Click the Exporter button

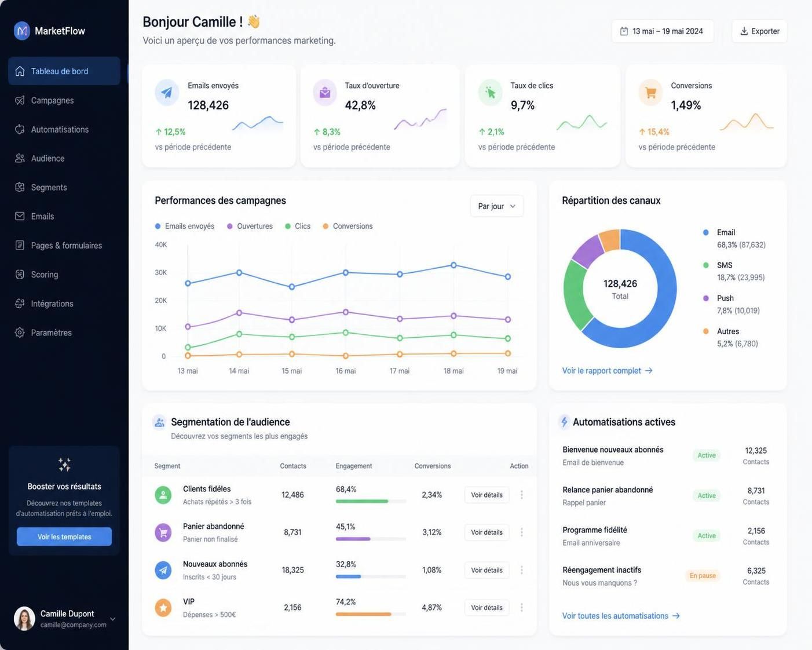tap(759, 31)
